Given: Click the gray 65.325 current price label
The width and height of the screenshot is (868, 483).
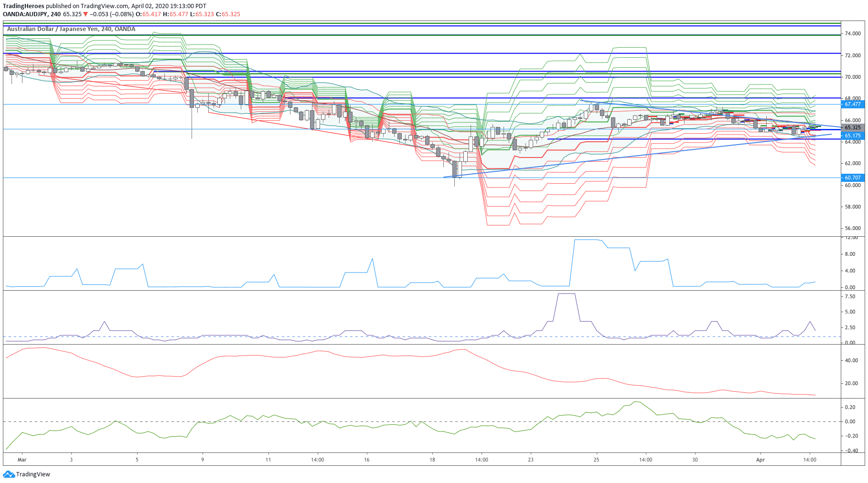Looking at the screenshot, I should click(x=853, y=127).
